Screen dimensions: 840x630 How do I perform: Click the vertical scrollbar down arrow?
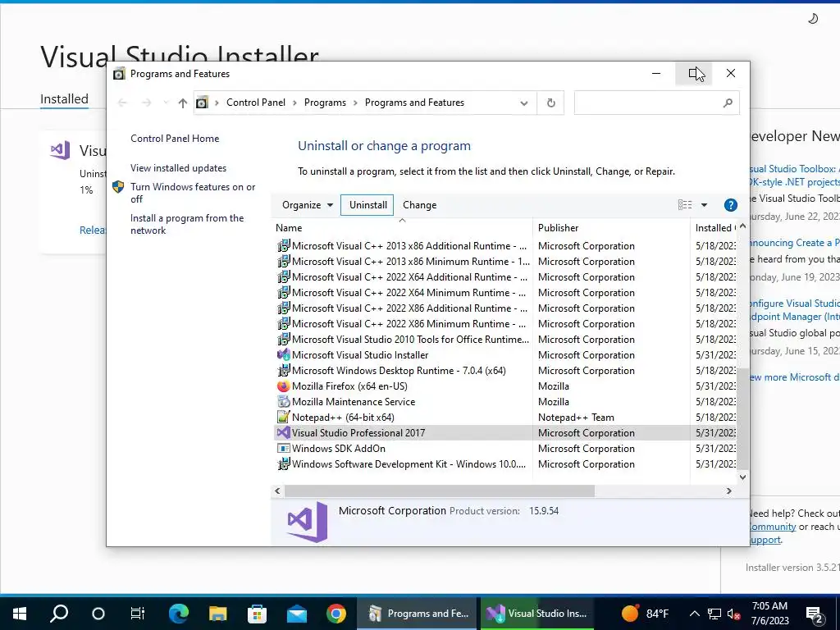(742, 477)
